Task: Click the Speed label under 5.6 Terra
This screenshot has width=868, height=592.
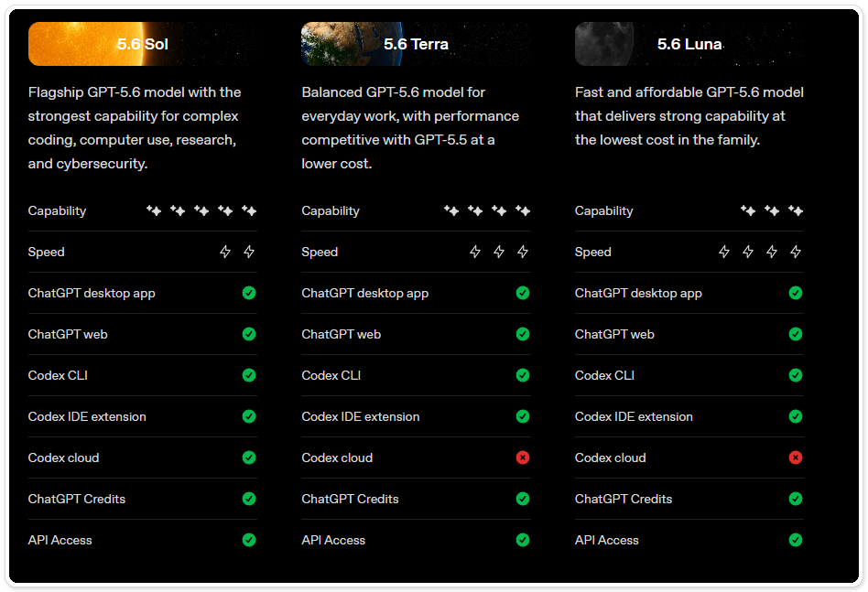Action: pyautogui.click(x=320, y=252)
